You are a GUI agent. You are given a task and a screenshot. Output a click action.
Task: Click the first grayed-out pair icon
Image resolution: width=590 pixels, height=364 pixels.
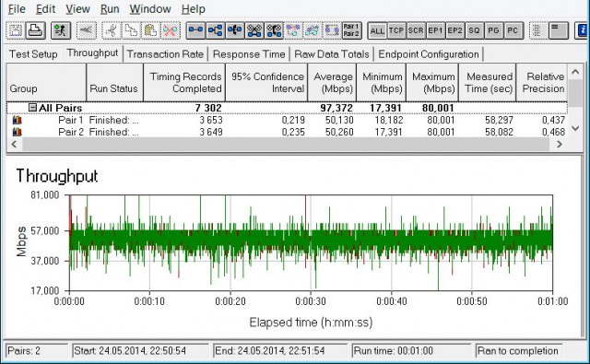click(x=293, y=30)
